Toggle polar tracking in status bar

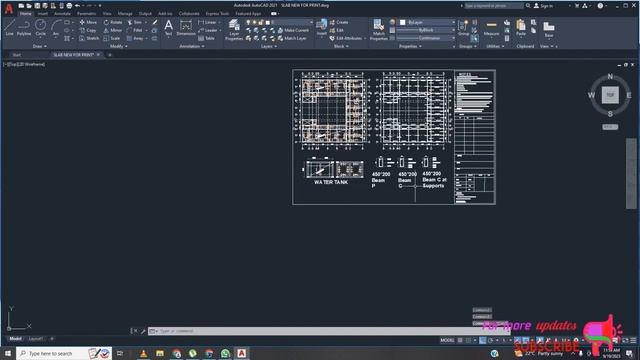tap(491, 340)
